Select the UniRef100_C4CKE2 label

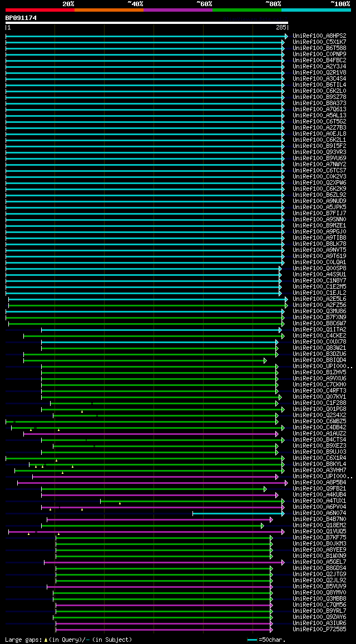coord(319,335)
